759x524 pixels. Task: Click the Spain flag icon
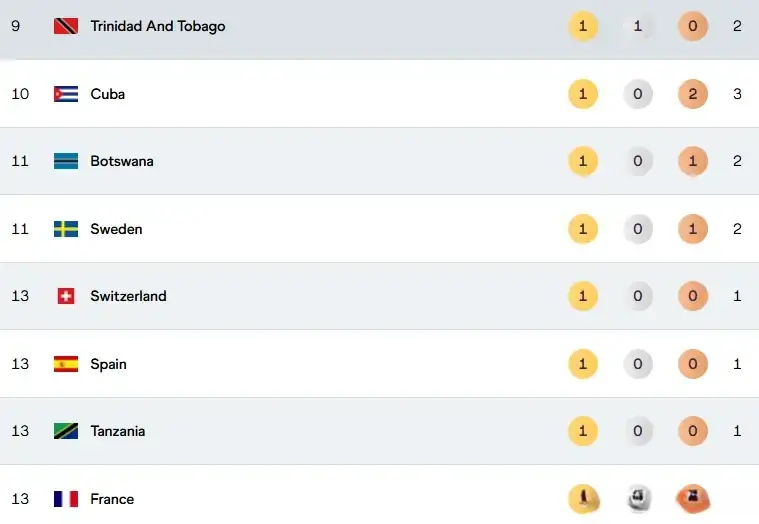coord(66,364)
